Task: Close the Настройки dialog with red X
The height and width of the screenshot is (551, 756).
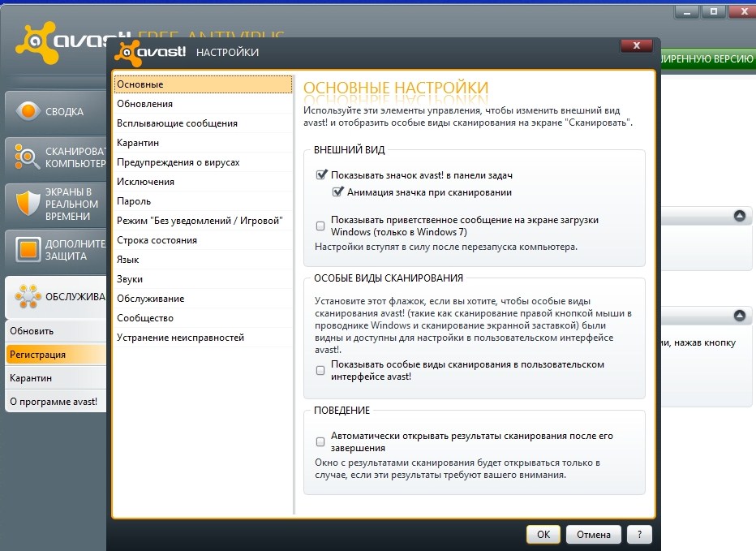Action: point(636,45)
